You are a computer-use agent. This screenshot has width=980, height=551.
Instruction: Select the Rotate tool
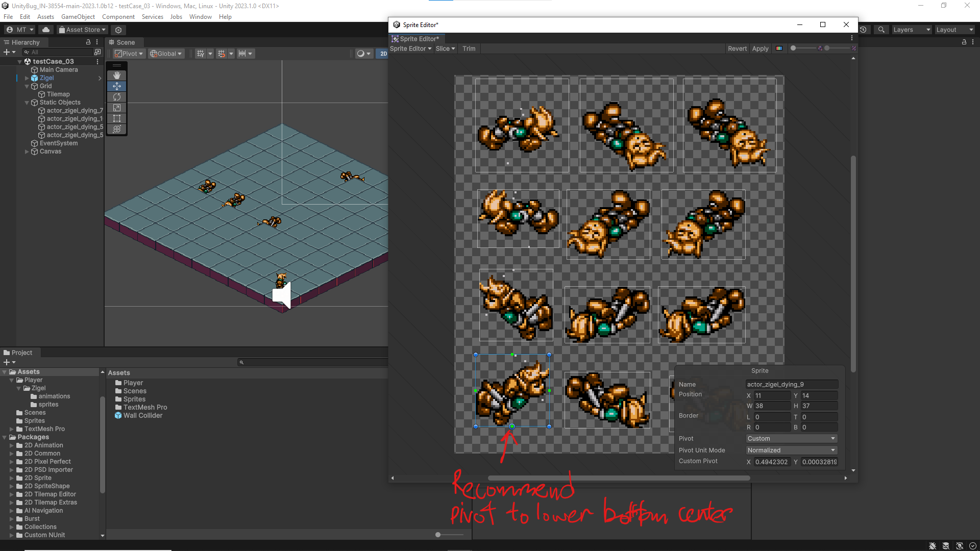117,97
